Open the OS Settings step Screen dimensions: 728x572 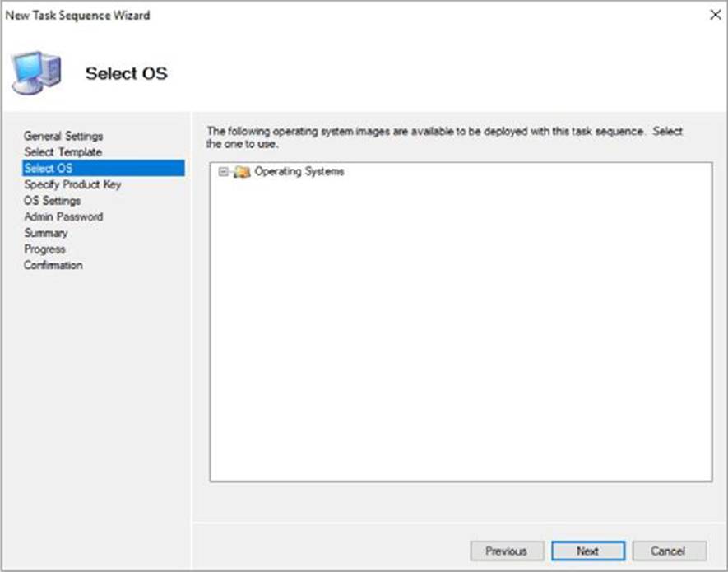[x=52, y=201]
